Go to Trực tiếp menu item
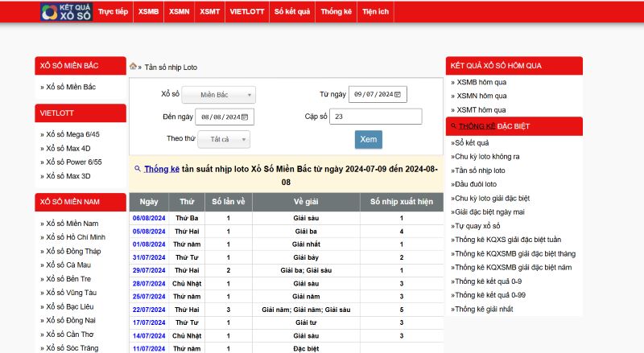 (x=113, y=12)
